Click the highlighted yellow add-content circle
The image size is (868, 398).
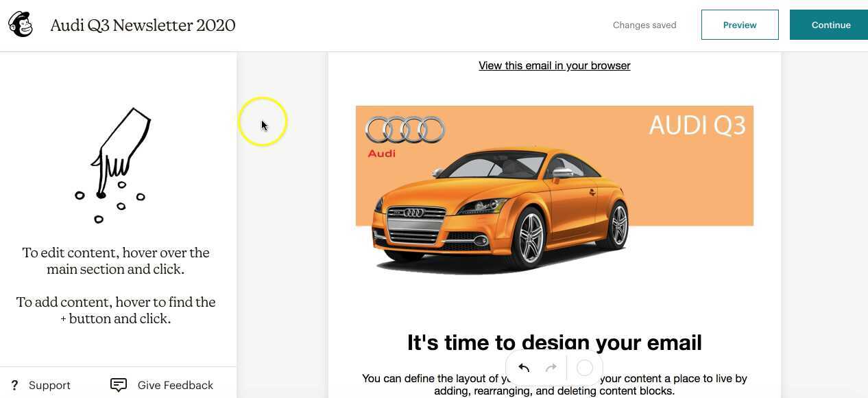pyautogui.click(x=263, y=121)
